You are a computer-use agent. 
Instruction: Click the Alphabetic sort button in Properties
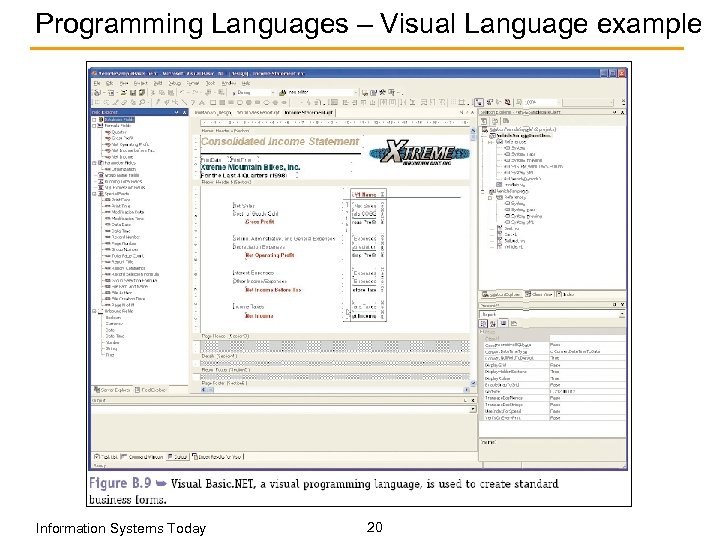493,324
